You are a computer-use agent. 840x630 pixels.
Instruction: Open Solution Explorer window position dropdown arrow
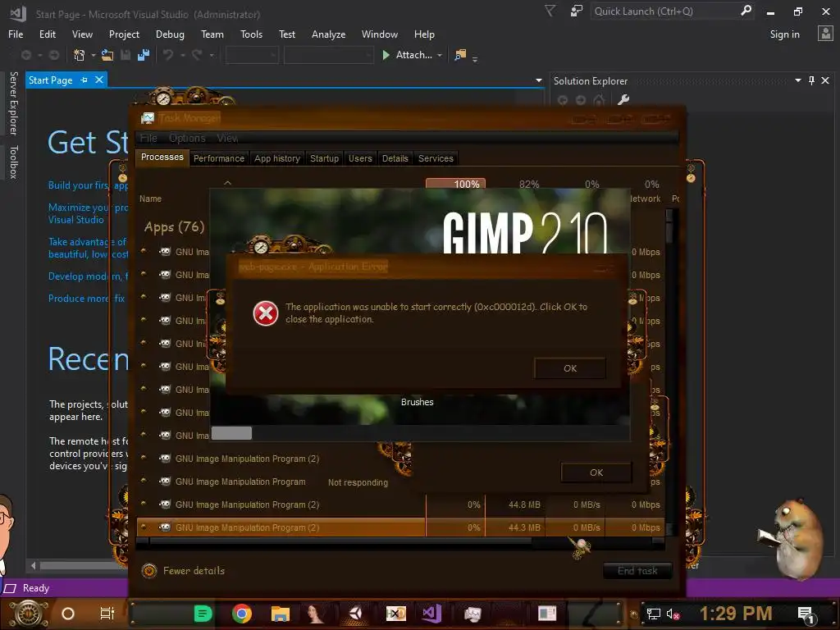[x=798, y=80]
